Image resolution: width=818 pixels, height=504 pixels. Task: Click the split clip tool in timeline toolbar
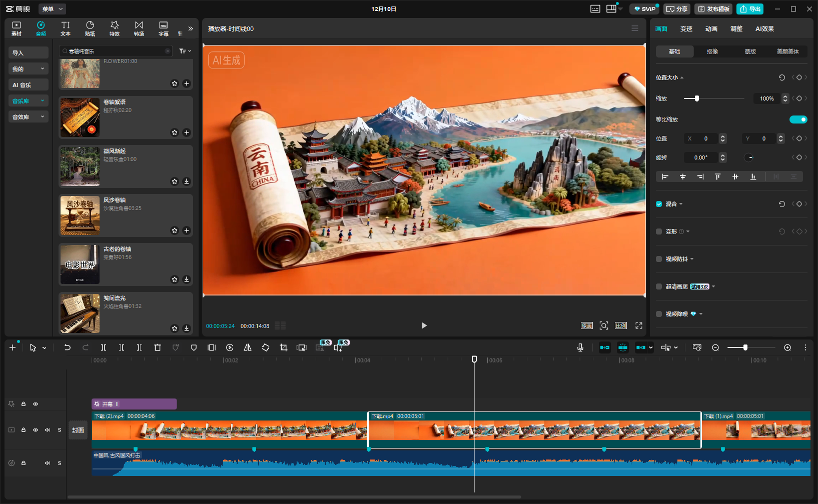click(103, 347)
